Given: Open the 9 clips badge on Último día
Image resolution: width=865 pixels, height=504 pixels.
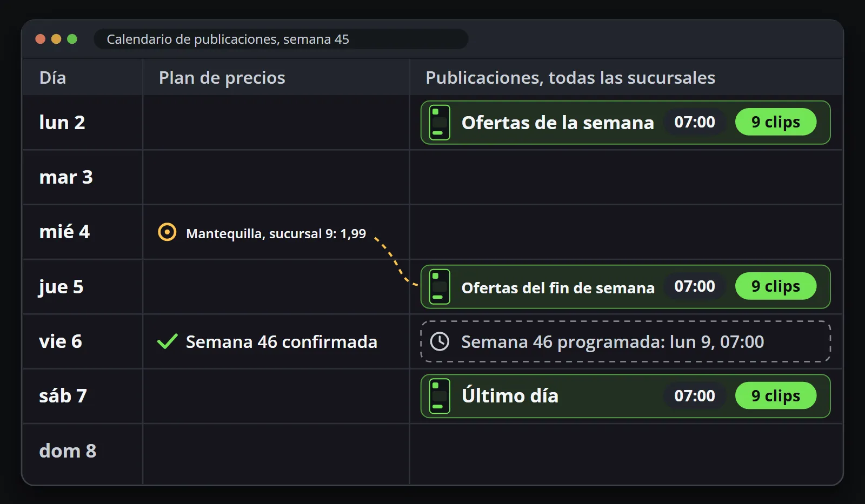Looking at the screenshot, I should pos(776,395).
